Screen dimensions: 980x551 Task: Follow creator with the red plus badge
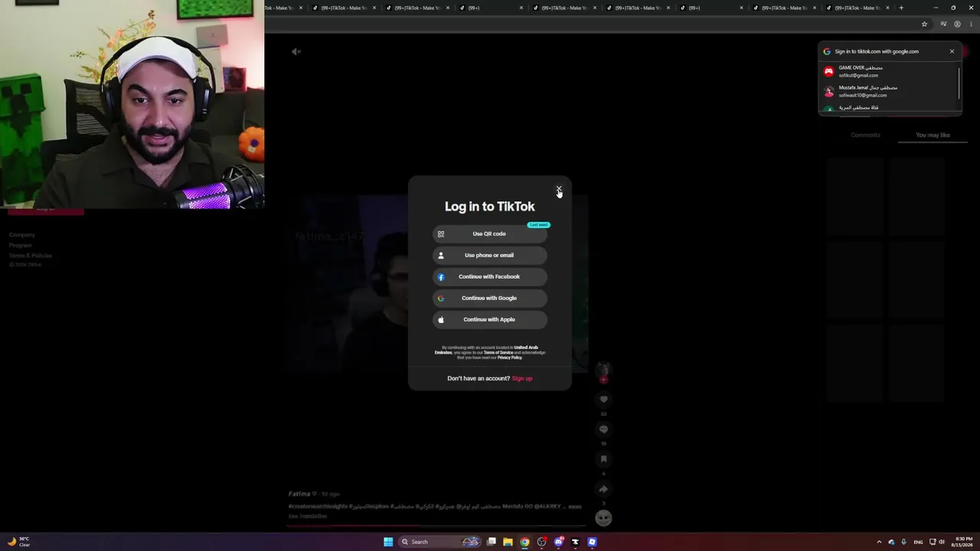pyautogui.click(x=603, y=379)
